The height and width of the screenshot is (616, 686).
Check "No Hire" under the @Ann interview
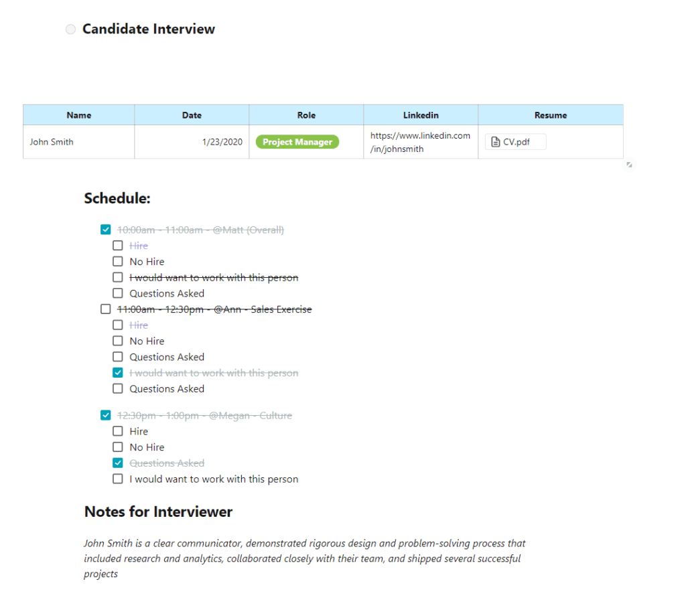(x=118, y=341)
